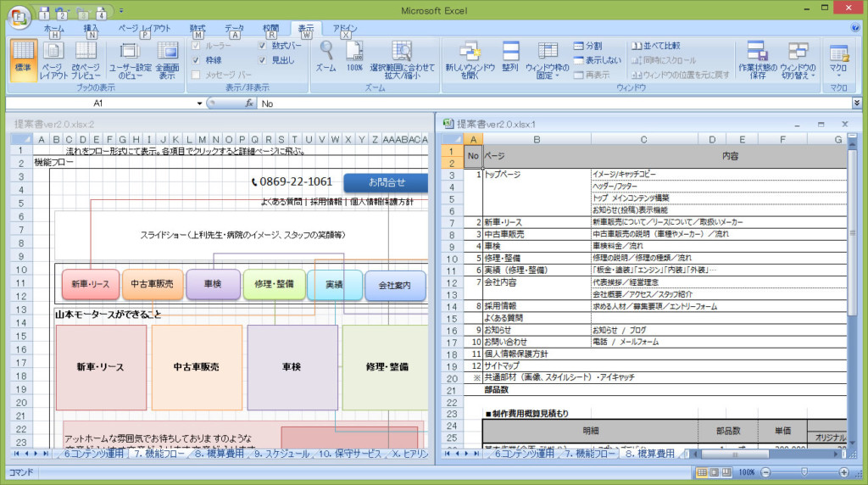Click the formula bar input field
Screen dimensions: 868x485
(x=554, y=103)
